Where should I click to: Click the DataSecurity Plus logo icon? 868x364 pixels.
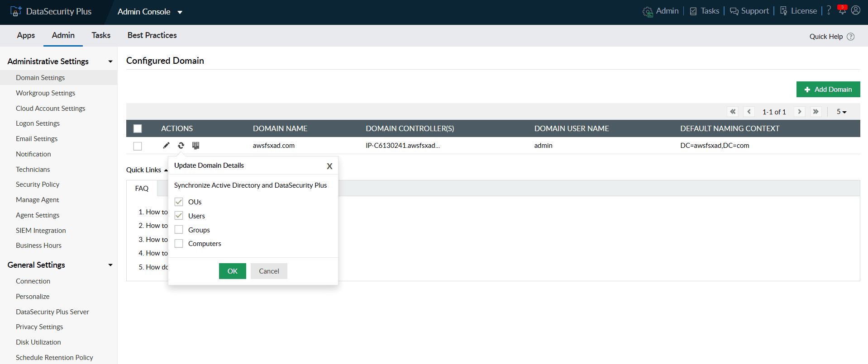click(16, 11)
